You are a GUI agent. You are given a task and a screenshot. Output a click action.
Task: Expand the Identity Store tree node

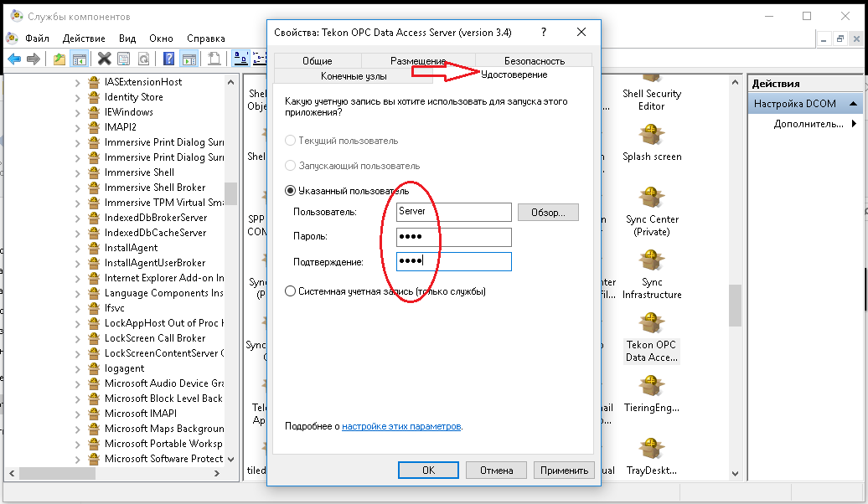pyautogui.click(x=78, y=97)
